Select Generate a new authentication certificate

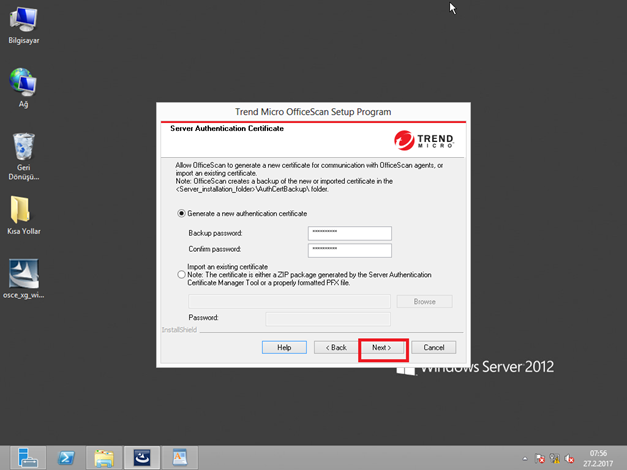(181, 214)
